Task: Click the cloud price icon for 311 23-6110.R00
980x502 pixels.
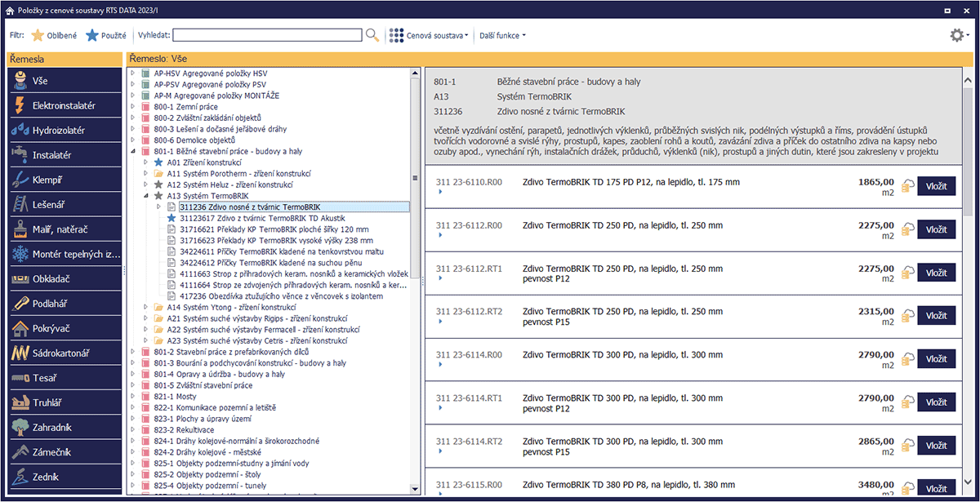Action: tap(907, 187)
